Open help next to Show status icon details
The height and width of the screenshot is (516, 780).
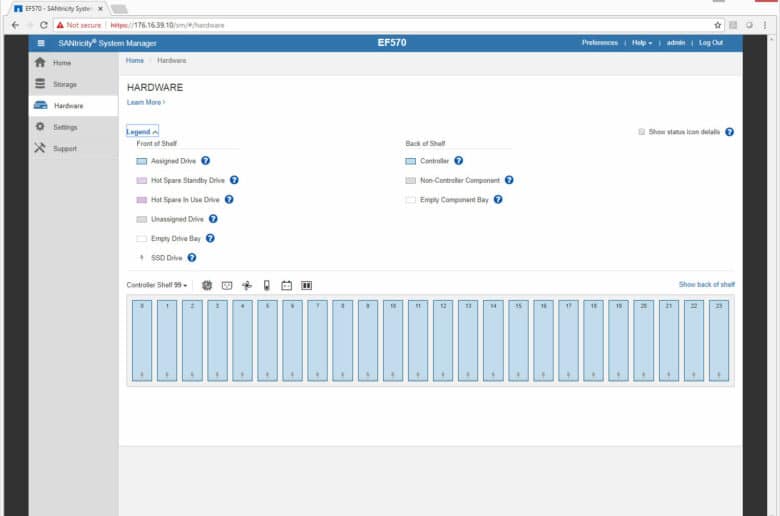coord(729,132)
